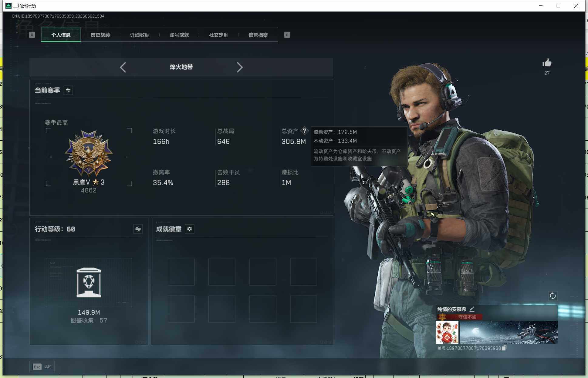Image resolution: width=588 pixels, height=378 pixels.
Task: Select the 个人信息 tab
Action: (61, 35)
